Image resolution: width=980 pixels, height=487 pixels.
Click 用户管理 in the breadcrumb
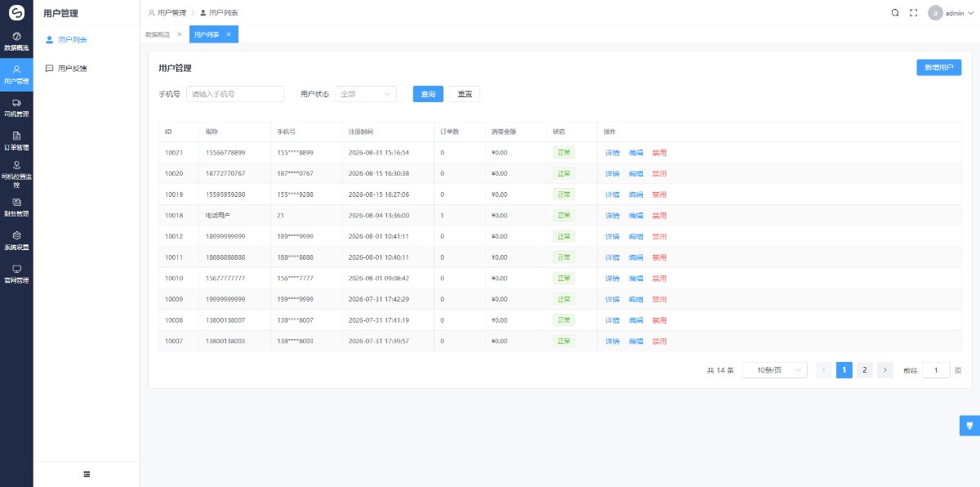pos(167,13)
